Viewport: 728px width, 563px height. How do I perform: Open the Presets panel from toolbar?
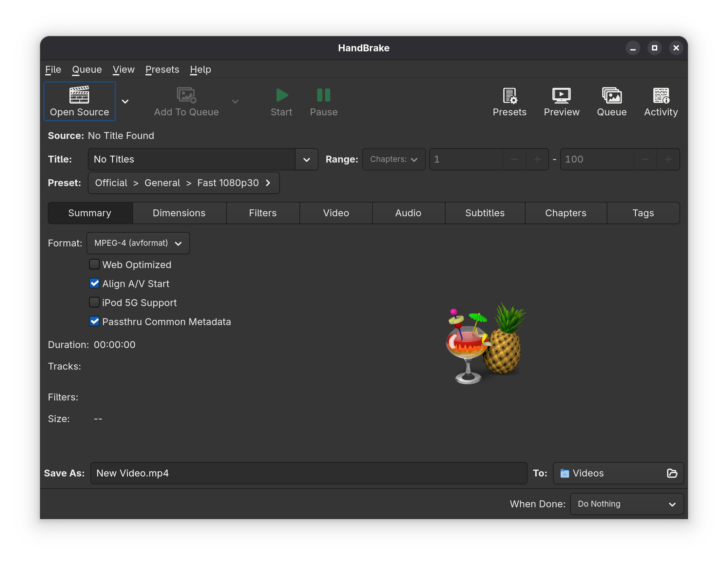(509, 101)
